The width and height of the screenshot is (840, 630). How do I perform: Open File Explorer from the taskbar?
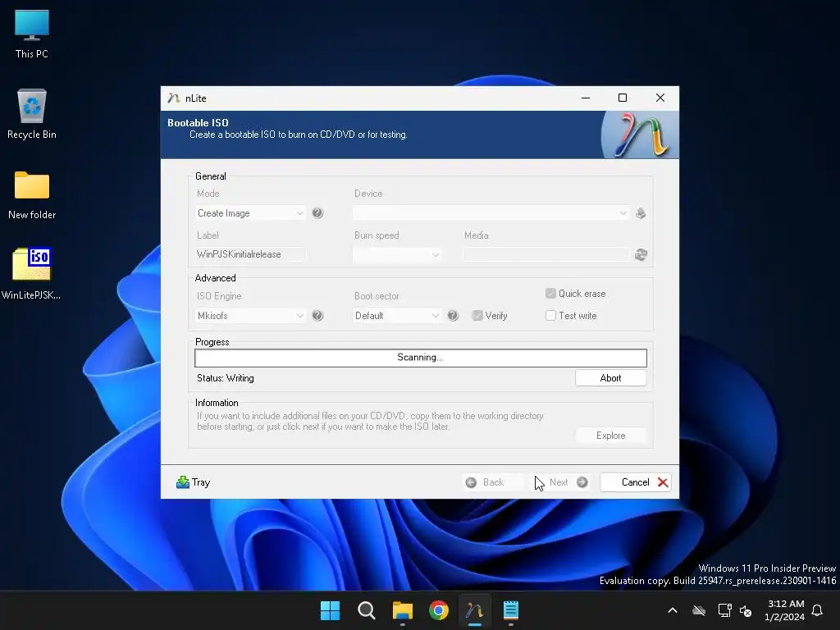click(402, 610)
